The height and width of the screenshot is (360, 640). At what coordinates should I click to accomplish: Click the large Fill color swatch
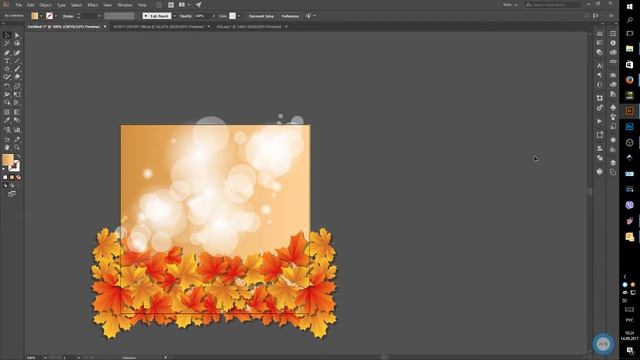pyautogui.click(x=8, y=159)
